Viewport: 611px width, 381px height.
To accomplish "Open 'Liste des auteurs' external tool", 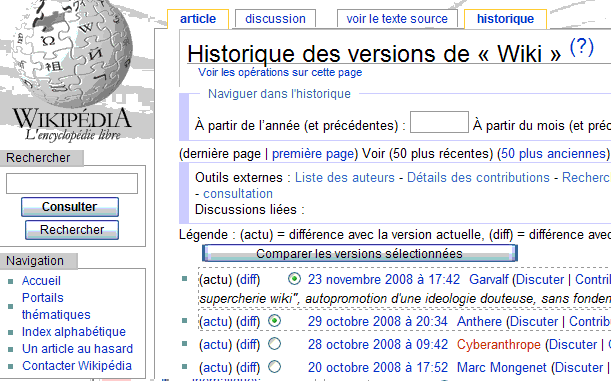I will [x=344, y=178].
